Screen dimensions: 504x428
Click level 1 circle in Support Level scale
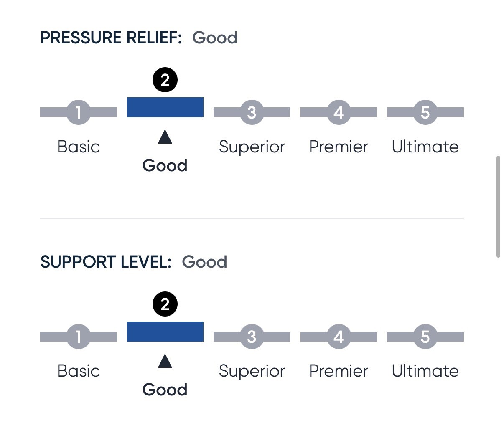click(x=79, y=337)
